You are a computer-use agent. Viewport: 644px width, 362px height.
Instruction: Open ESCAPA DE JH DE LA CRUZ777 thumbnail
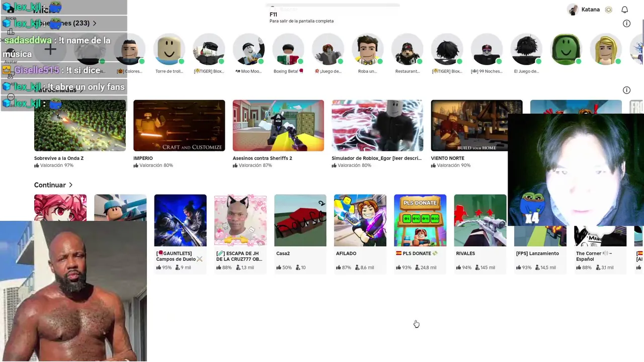coord(240,220)
